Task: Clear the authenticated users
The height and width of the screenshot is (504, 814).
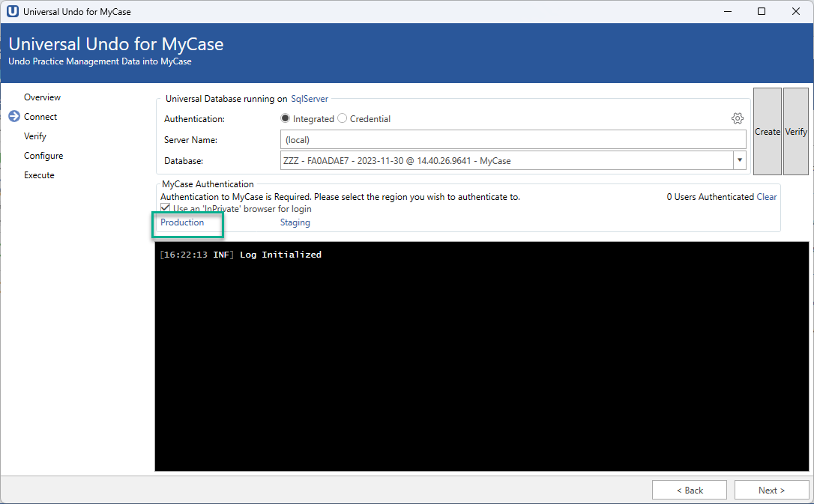Action: point(766,197)
